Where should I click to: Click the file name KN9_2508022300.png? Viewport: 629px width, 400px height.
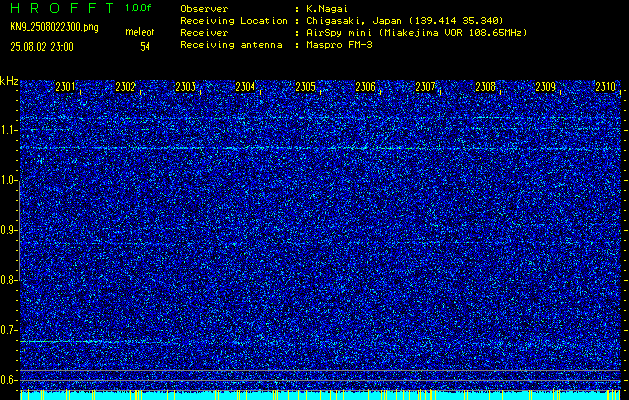(54, 28)
